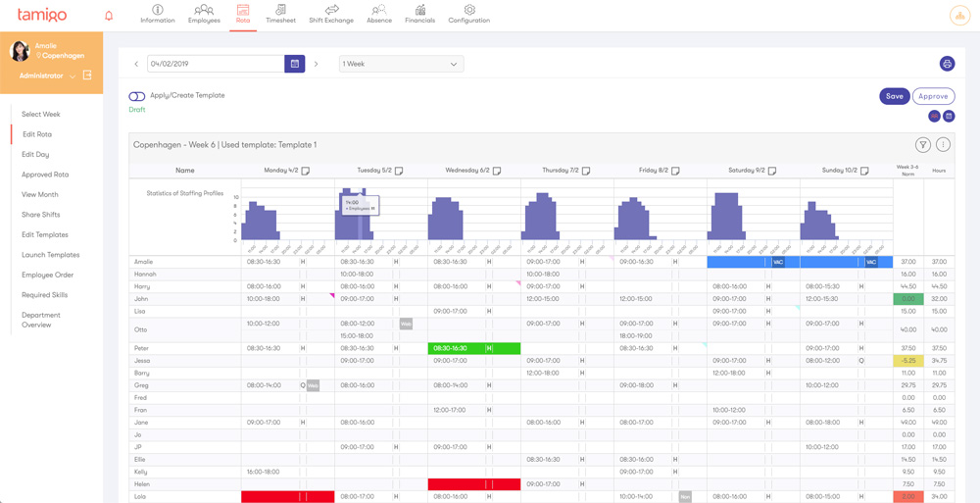Click the notification bell icon
The image size is (980, 503).
click(x=109, y=16)
